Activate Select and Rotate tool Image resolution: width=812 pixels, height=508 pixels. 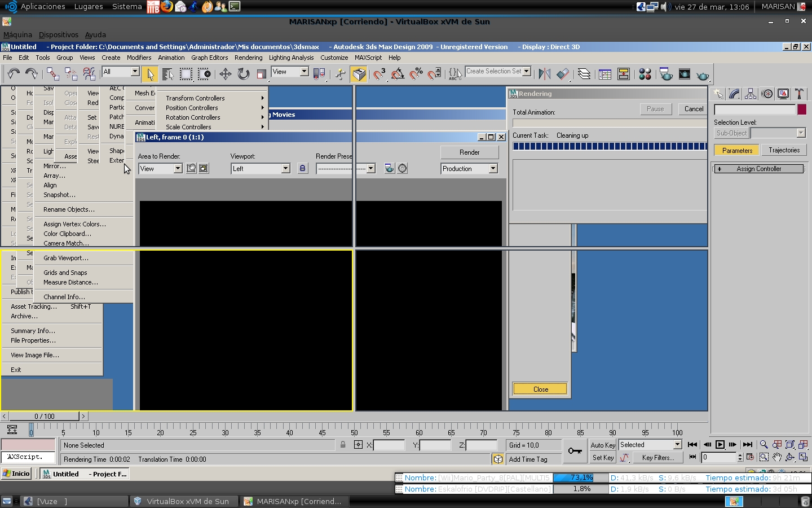coord(244,74)
